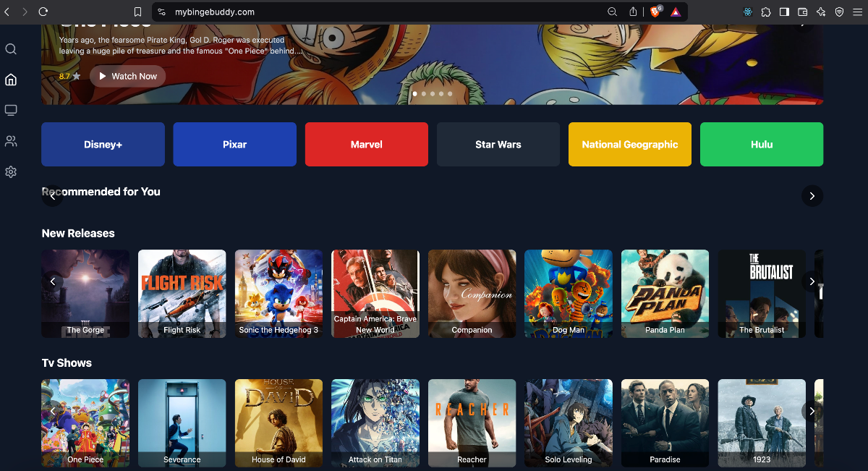The height and width of the screenshot is (471, 868).
Task: Open the Disney+ category
Action: point(103,145)
